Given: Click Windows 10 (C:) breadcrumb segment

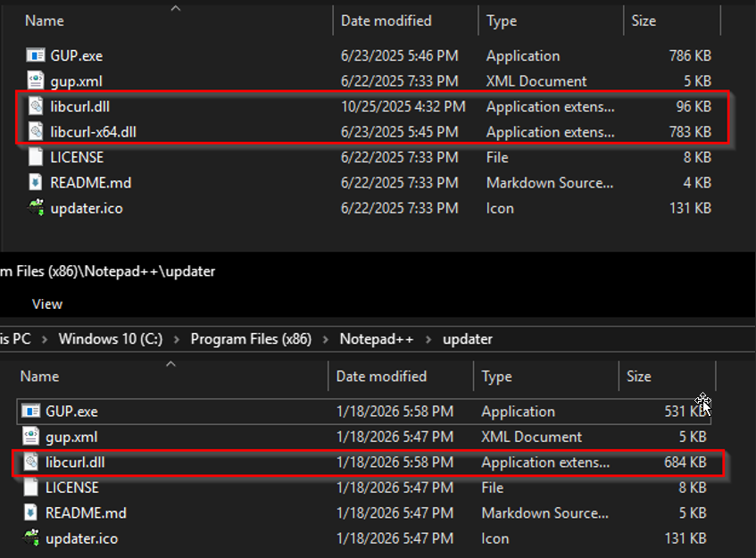Looking at the screenshot, I should pyautogui.click(x=111, y=339).
